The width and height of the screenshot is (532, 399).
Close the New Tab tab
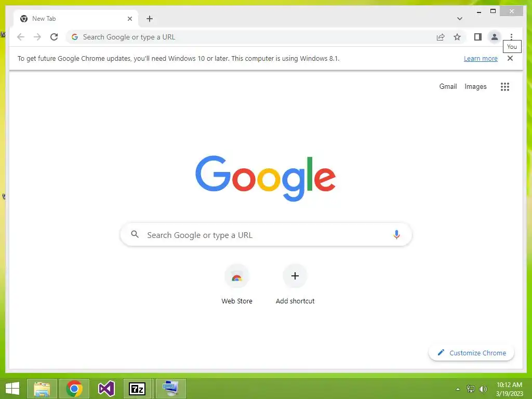coord(129,19)
